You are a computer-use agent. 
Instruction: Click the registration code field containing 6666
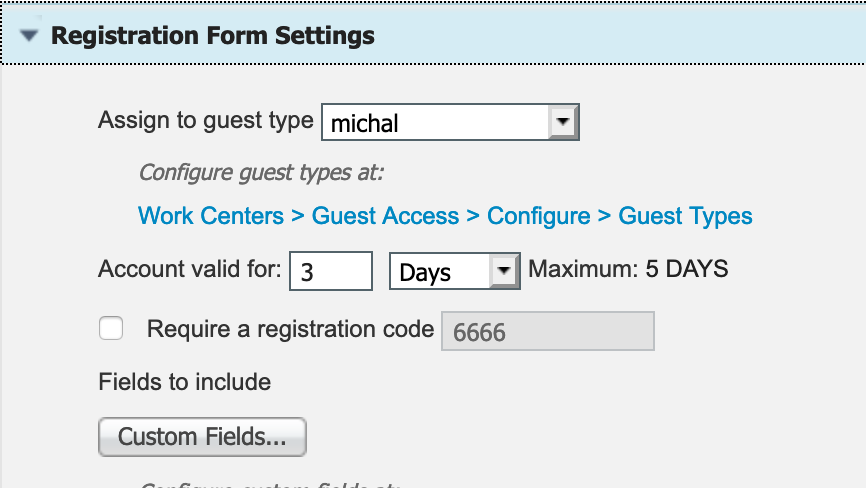click(548, 332)
